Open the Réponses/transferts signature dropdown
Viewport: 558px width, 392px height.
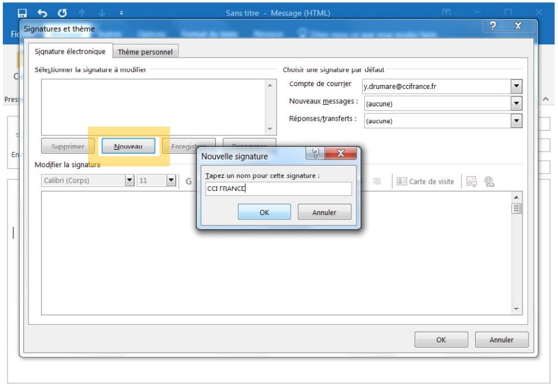click(x=516, y=121)
